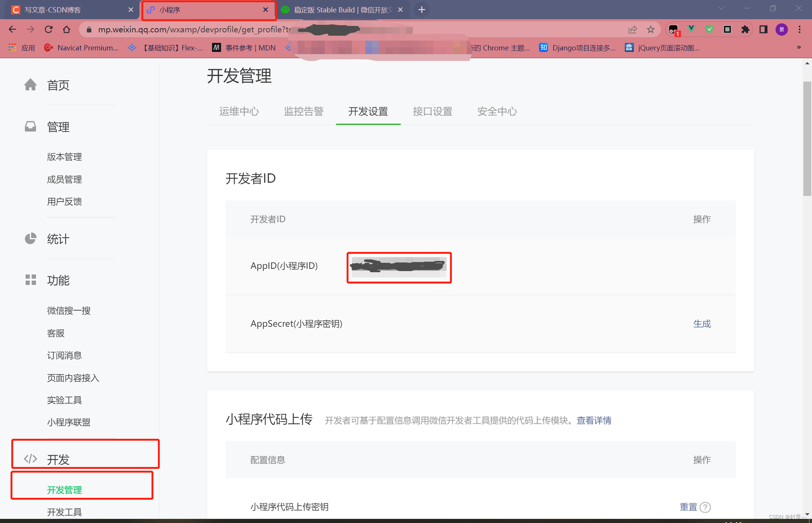Switch to the 稳定版 Stable Build tab
812x523 pixels.
(342, 10)
